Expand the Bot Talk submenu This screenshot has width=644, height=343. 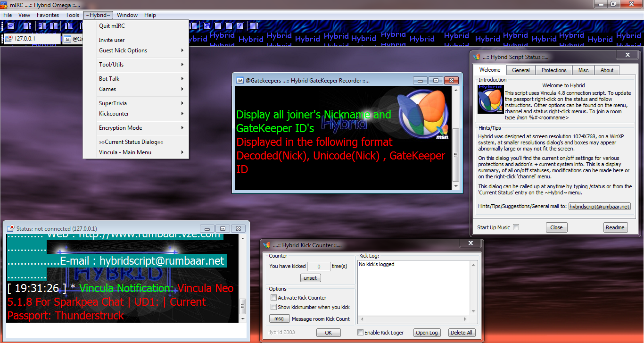coord(136,79)
